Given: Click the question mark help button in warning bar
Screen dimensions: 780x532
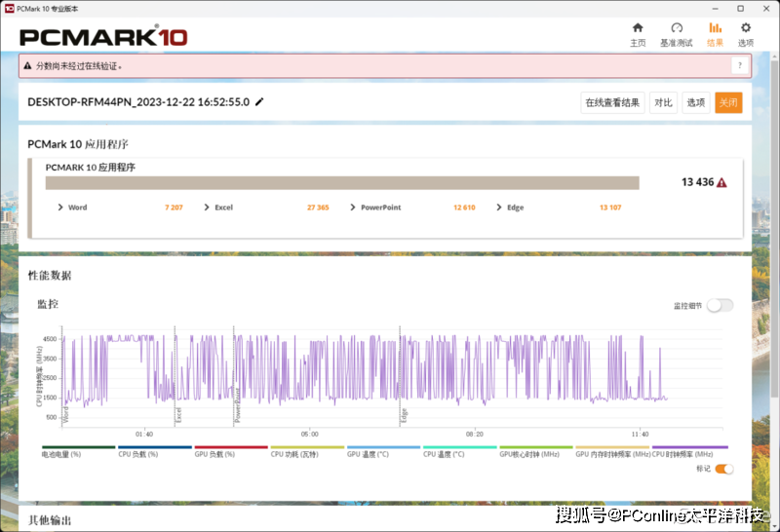Looking at the screenshot, I should tap(740, 66).
